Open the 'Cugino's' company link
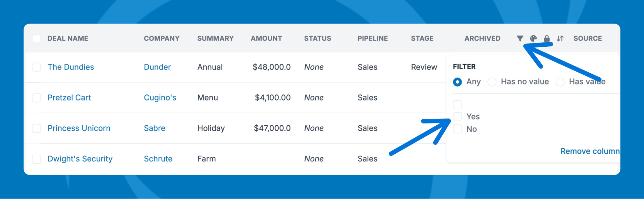 tap(160, 98)
